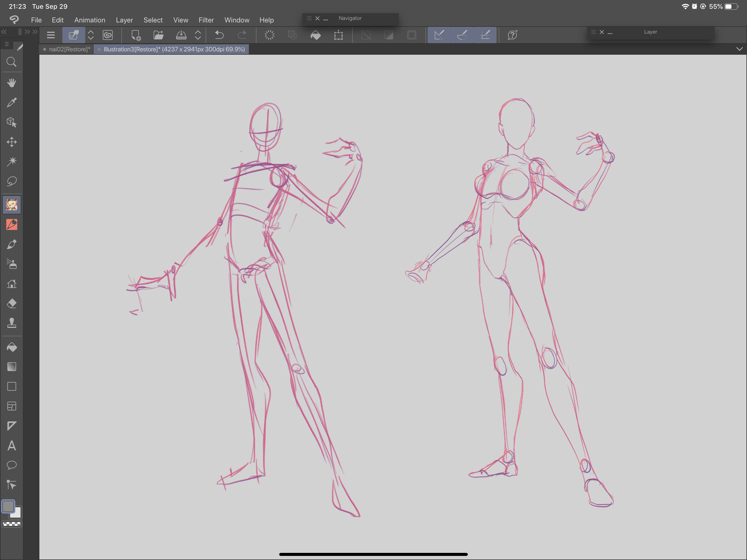Select the Eyedropper tool
The image size is (747, 560).
[11, 102]
